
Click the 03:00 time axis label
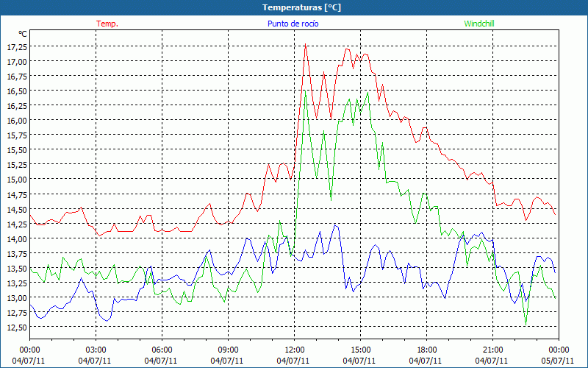[96, 350]
